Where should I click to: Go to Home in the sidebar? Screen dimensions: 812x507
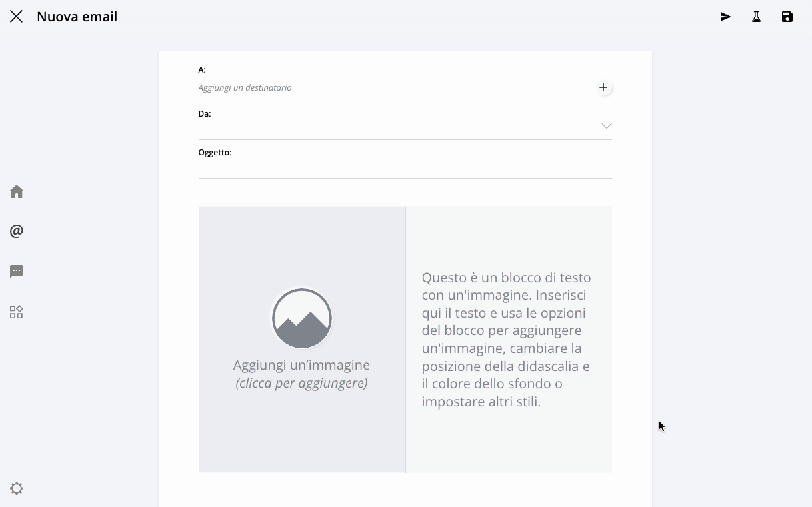click(x=17, y=192)
